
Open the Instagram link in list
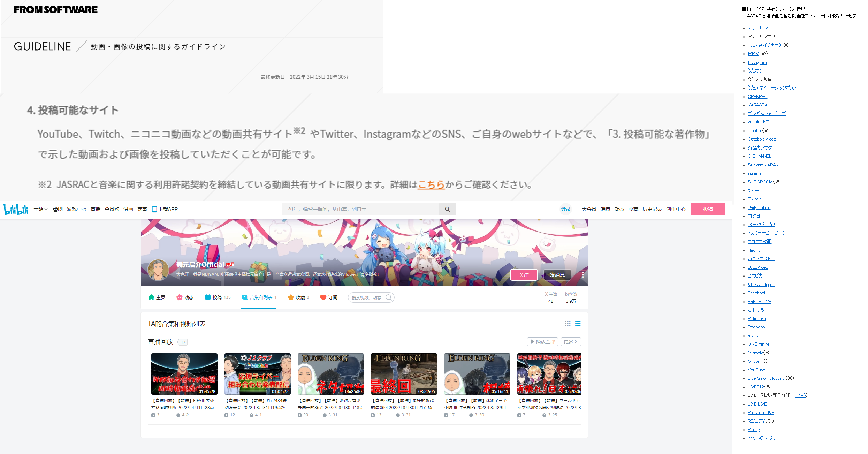(757, 62)
